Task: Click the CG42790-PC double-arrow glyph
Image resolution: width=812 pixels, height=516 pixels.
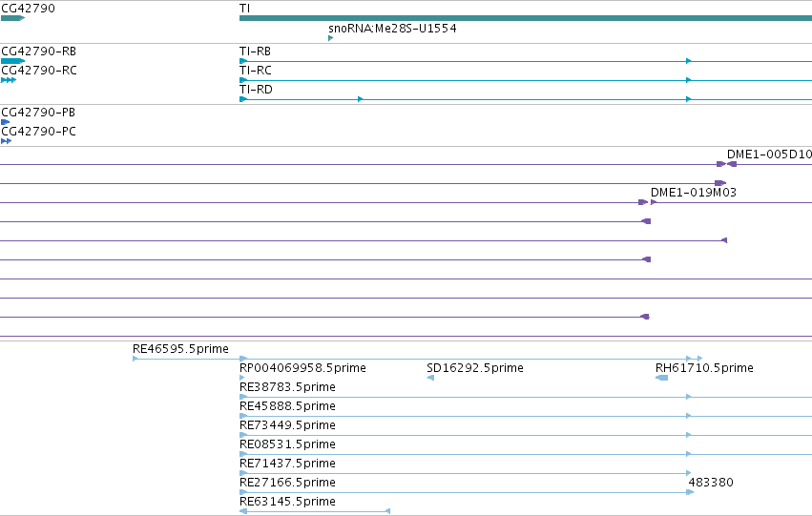Action: pyautogui.click(x=7, y=141)
